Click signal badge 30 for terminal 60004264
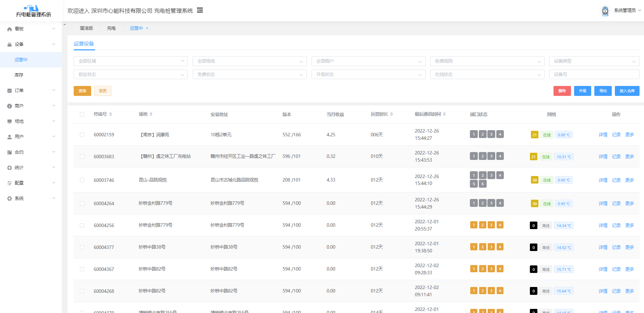The image size is (644, 313). pyautogui.click(x=534, y=204)
